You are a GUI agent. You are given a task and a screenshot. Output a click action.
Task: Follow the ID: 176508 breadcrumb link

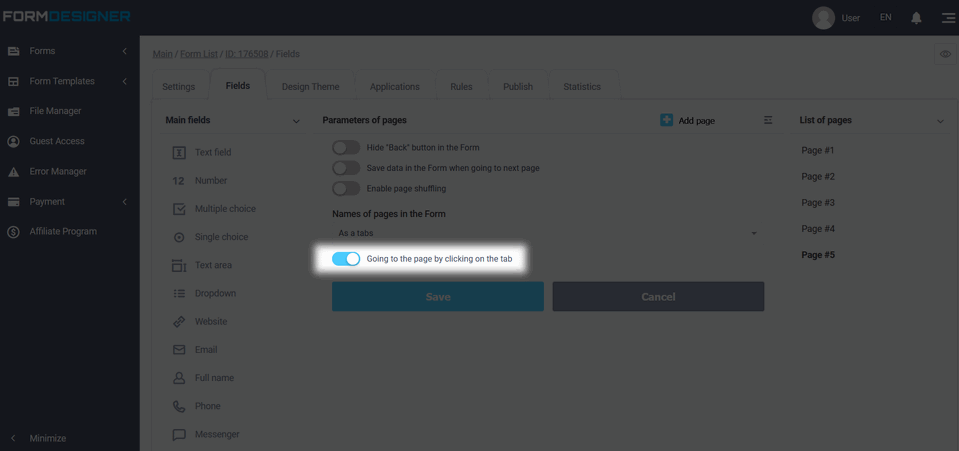[x=246, y=54]
